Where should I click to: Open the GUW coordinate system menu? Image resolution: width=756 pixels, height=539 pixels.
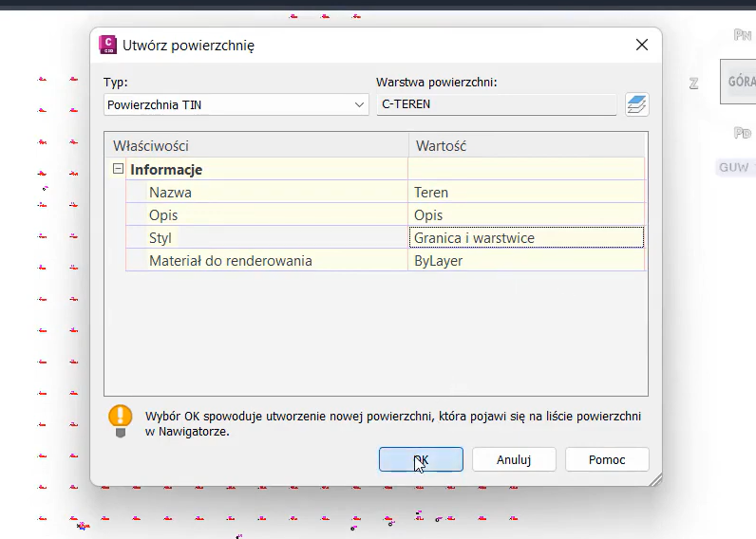click(734, 168)
